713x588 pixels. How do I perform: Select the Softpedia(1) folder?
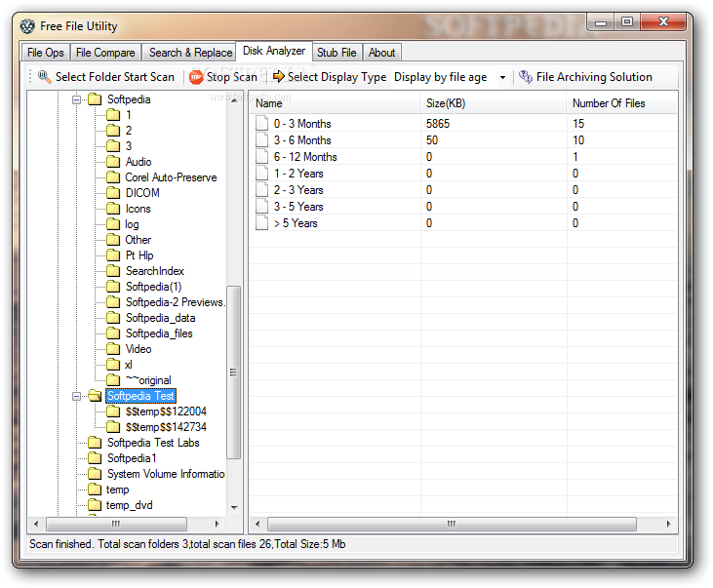point(154,287)
